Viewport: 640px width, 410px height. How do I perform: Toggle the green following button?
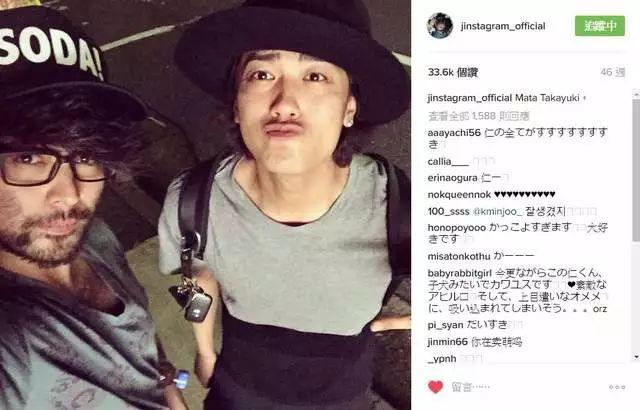(600, 26)
